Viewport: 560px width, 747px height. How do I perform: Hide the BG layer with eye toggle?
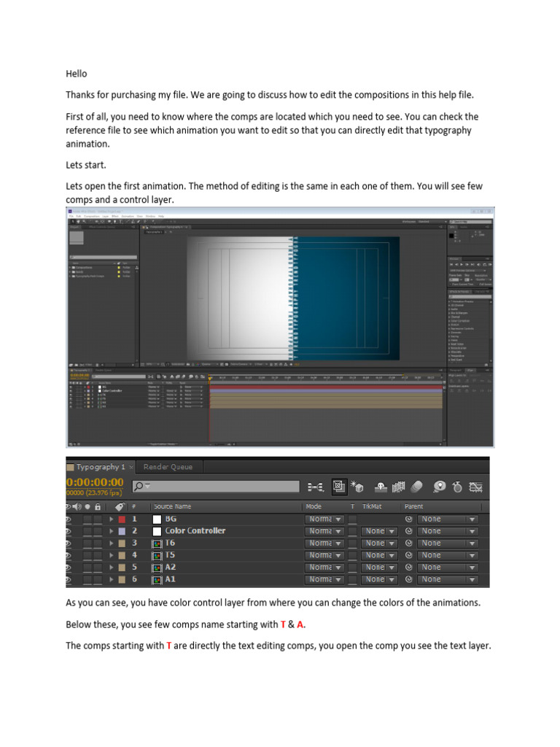coord(69,519)
